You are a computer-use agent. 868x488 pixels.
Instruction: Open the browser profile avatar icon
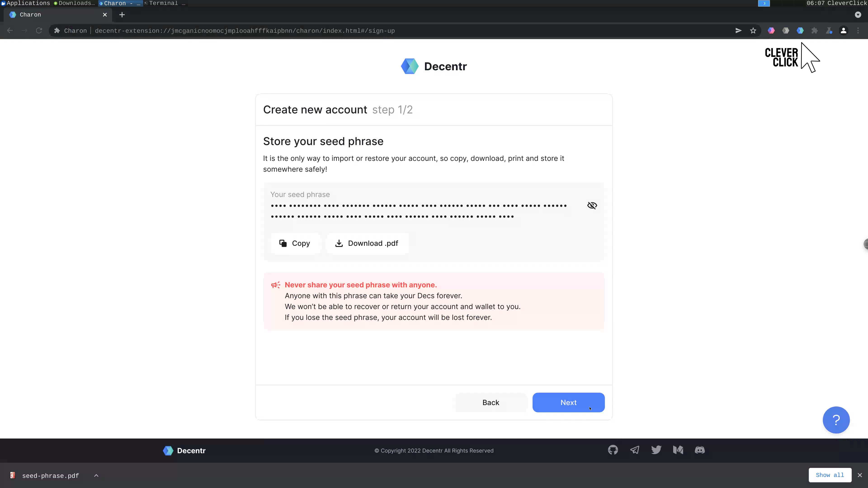point(843,31)
